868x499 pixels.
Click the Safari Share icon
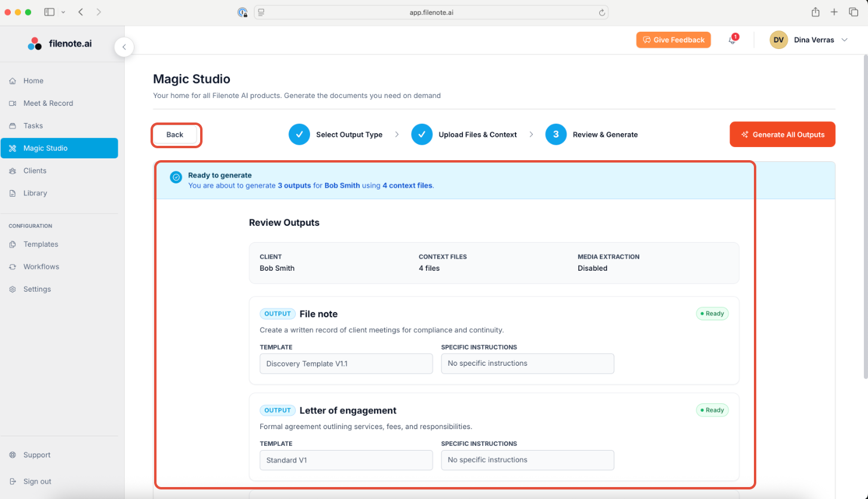coord(815,12)
